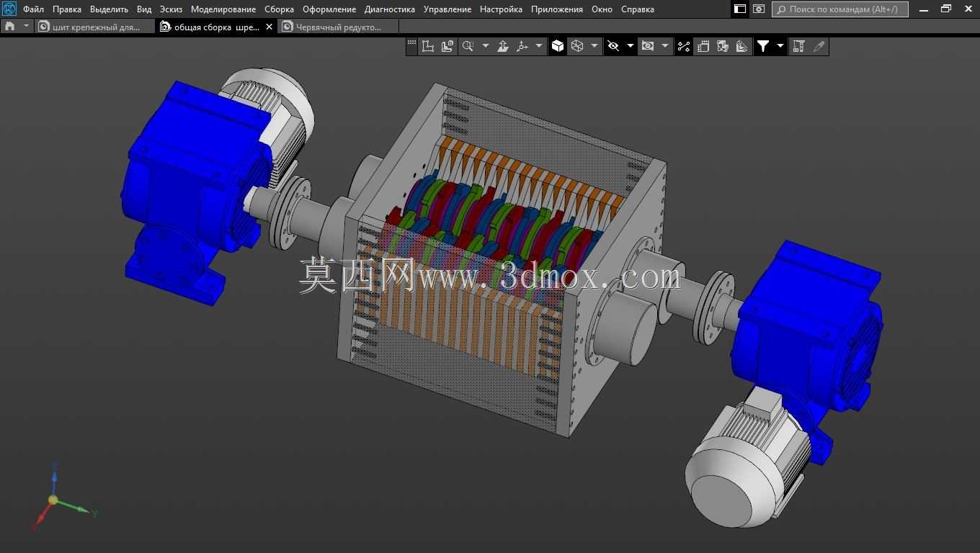
Task: Open the Эскиз menu
Action: tap(171, 9)
